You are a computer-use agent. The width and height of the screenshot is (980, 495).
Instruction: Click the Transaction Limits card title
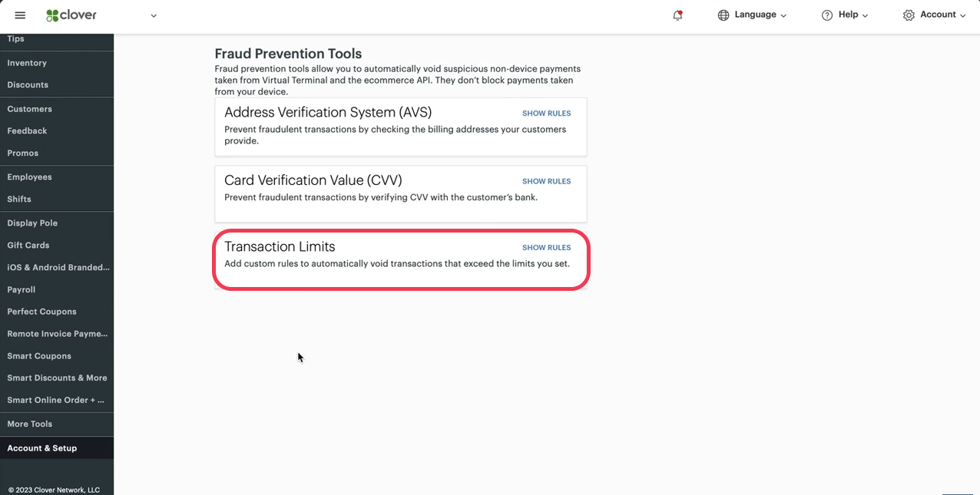click(280, 247)
